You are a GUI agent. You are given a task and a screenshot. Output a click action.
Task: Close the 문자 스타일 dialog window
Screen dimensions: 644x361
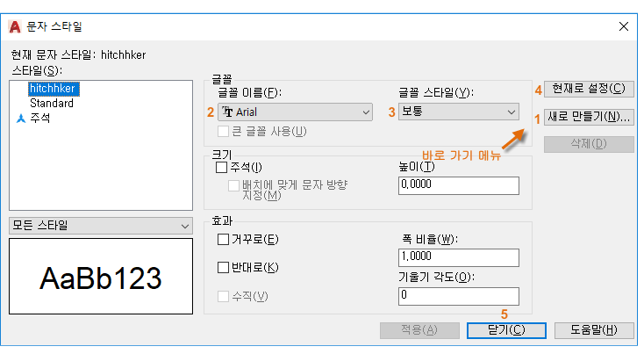pyautogui.click(x=624, y=26)
